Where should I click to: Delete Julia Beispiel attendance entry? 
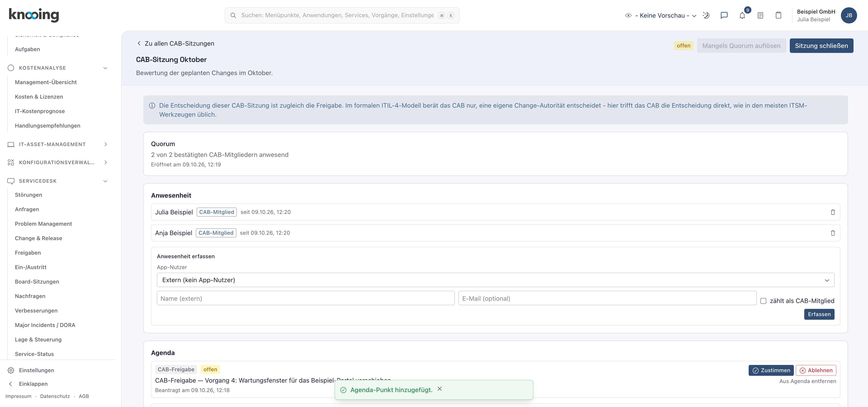833,212
